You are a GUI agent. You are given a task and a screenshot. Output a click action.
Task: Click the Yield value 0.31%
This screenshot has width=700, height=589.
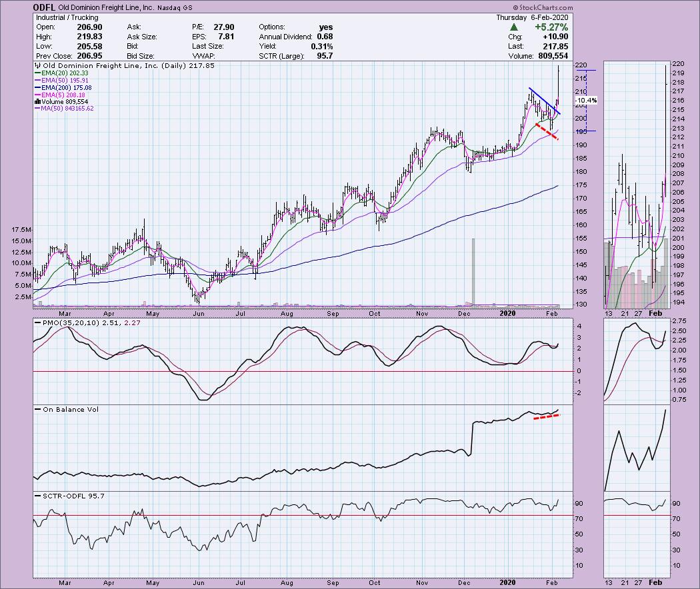tap(322, 47)
